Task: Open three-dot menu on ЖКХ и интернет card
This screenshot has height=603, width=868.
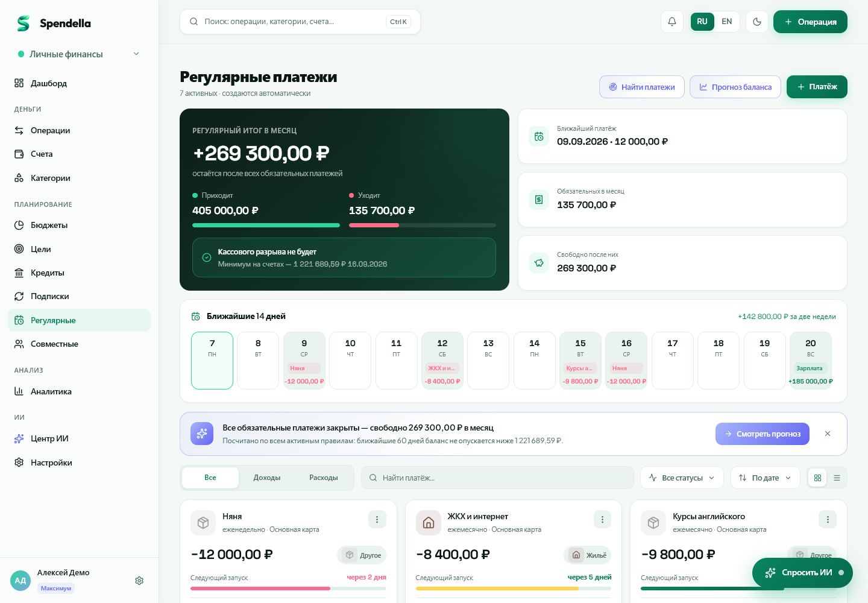Action: tap(602, 519)
